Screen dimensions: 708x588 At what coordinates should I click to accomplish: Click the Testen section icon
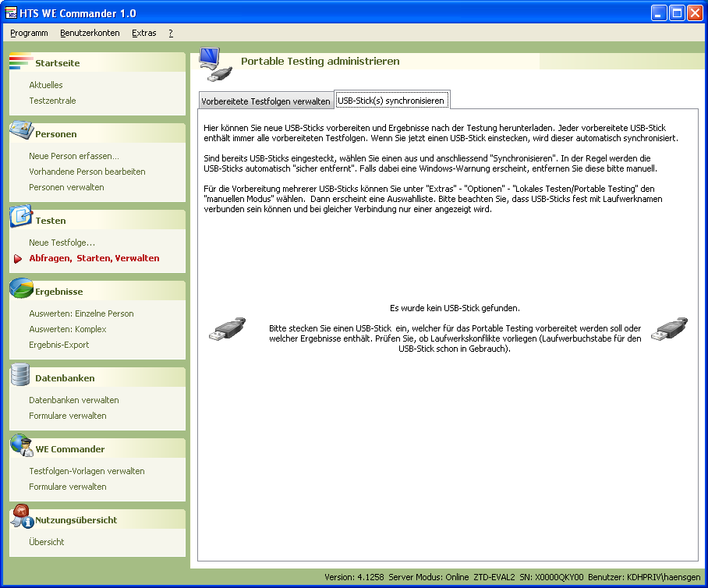[20, 218]
